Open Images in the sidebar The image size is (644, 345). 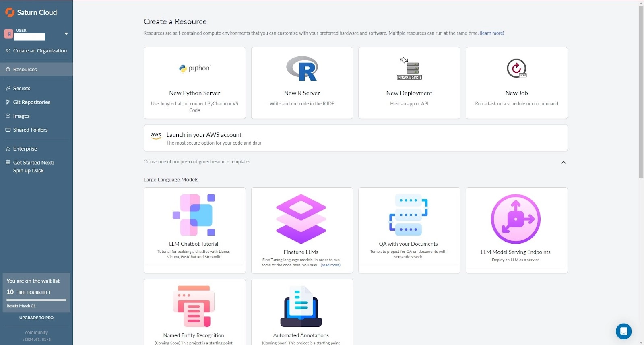[21, 116]
